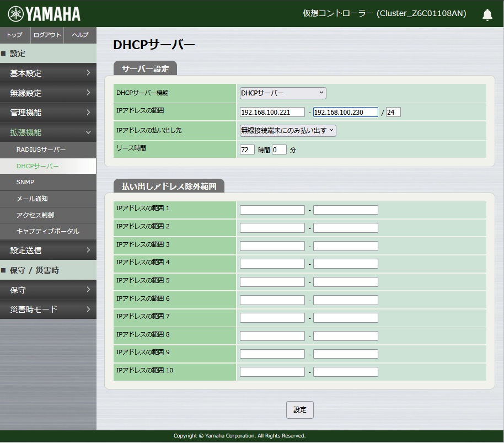Open the RADIUSサーバー page
Viewport: 504px width, 443px height.
coord(48,150)
